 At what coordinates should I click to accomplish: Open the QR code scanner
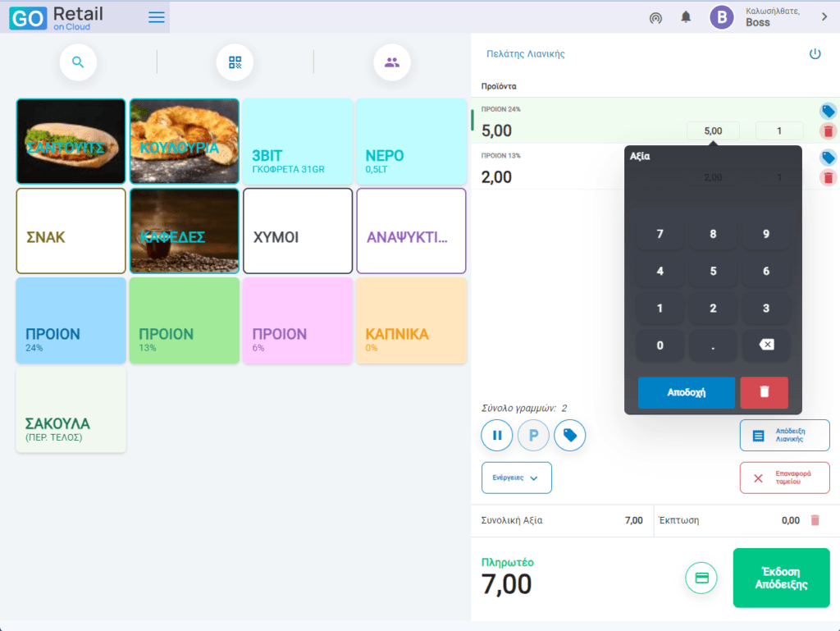pyautogui.click(x=235, y=62)
